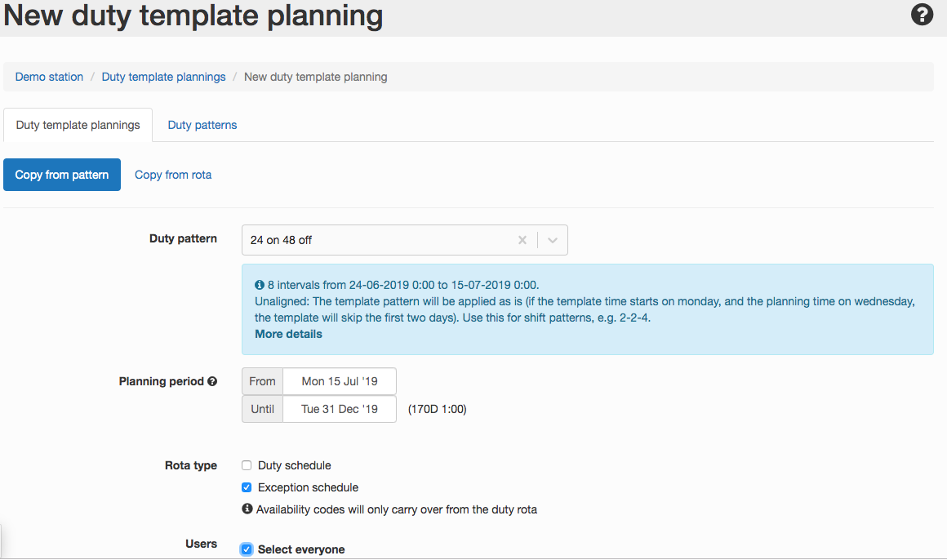
Task: Navigate to Duty template plannings breadcrumb
Action: tap(163, 77)
